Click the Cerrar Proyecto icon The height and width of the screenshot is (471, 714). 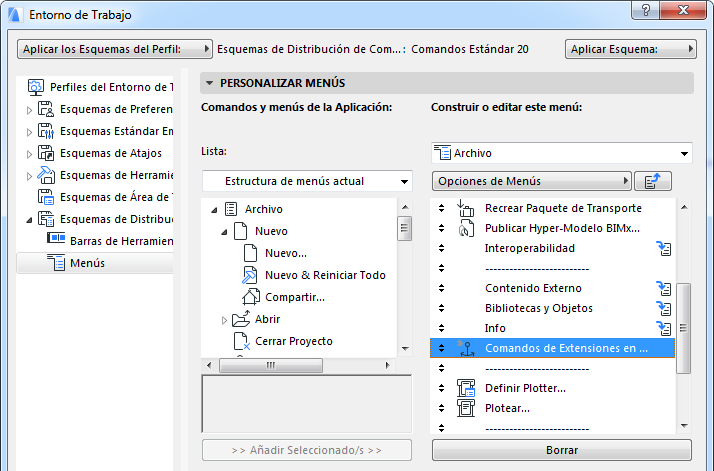[x=241, y=341]
